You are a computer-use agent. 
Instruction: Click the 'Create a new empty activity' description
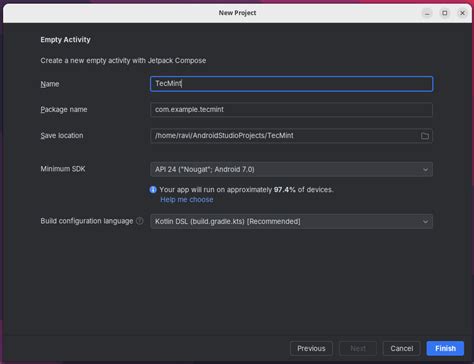pos(123,61)
